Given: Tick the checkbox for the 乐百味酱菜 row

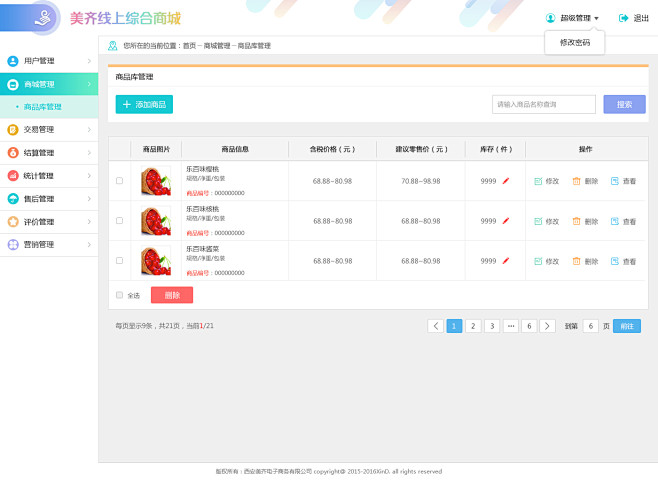Looking at the screenshot, I should (x=120, y=261).
